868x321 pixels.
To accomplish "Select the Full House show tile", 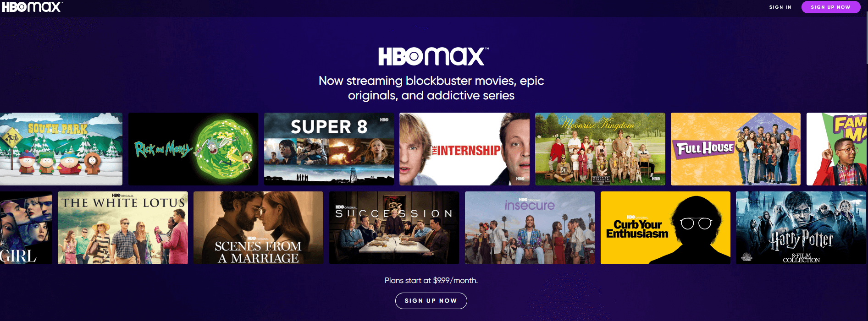I will pyautogui.click(x=735, y=149).
